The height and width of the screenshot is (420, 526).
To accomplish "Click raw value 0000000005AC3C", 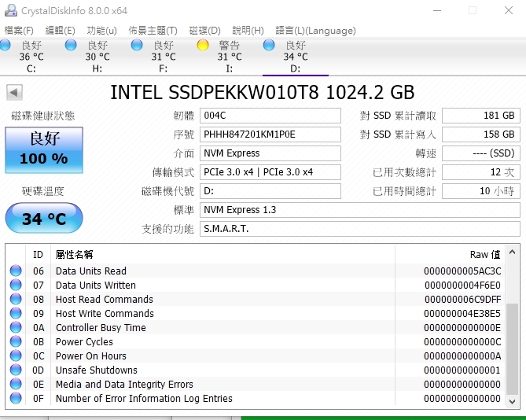I will 462,271.
